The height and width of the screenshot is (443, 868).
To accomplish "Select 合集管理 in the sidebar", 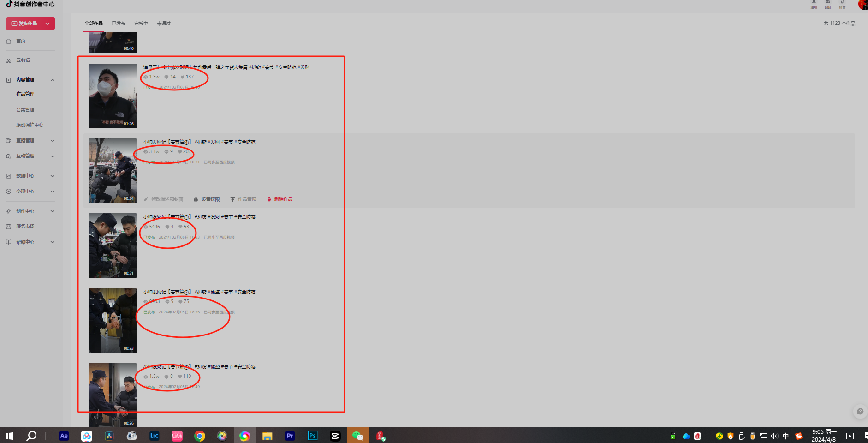I will click(x=25, y=110).
